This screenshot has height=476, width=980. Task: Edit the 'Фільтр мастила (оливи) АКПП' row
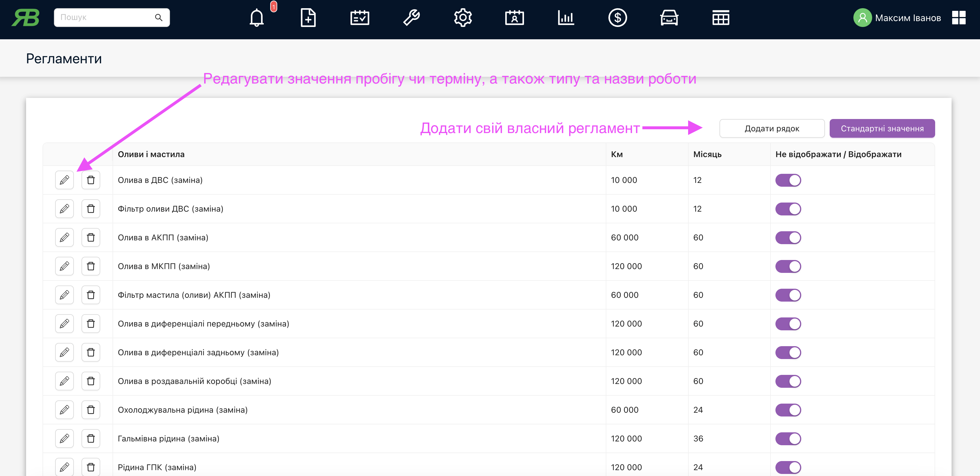click(x=64, y=295)
